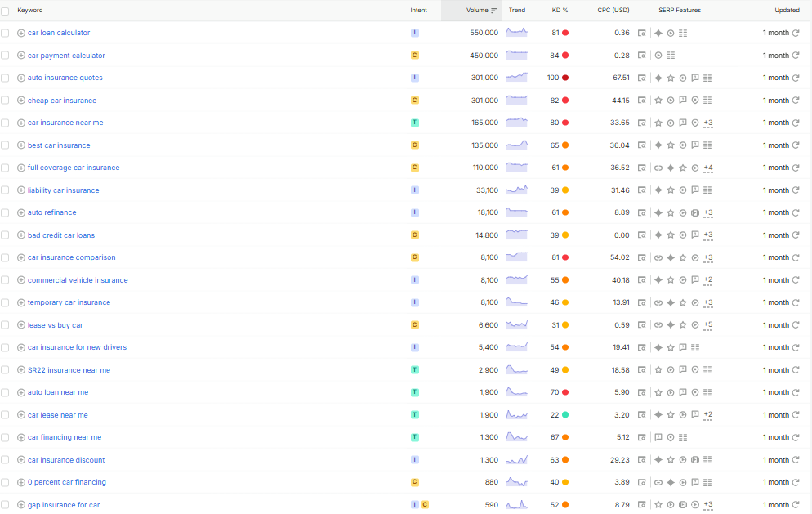Click trend sparkline for 'best car insurance'
The width and height of the screenshot is (812, 514).
coord(517,145)
